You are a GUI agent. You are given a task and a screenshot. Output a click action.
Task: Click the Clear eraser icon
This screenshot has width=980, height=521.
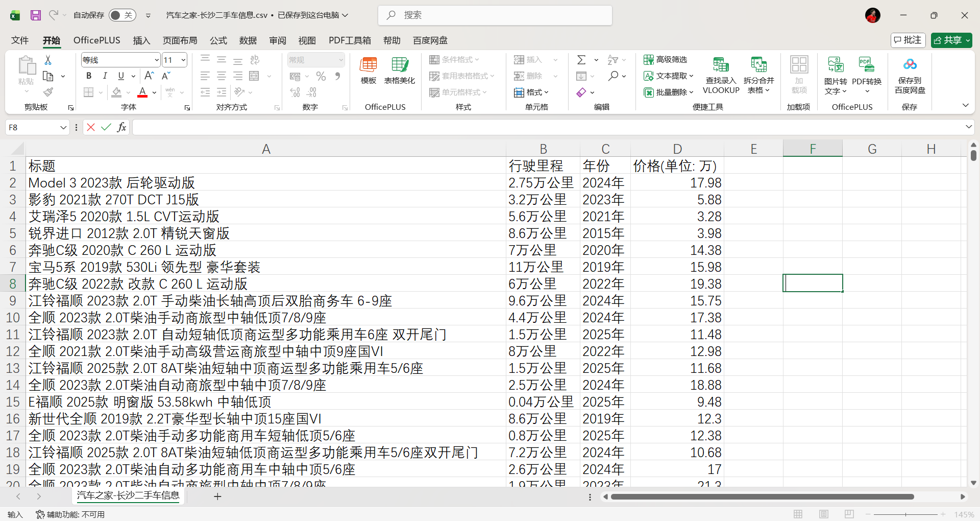click(581, 92)
